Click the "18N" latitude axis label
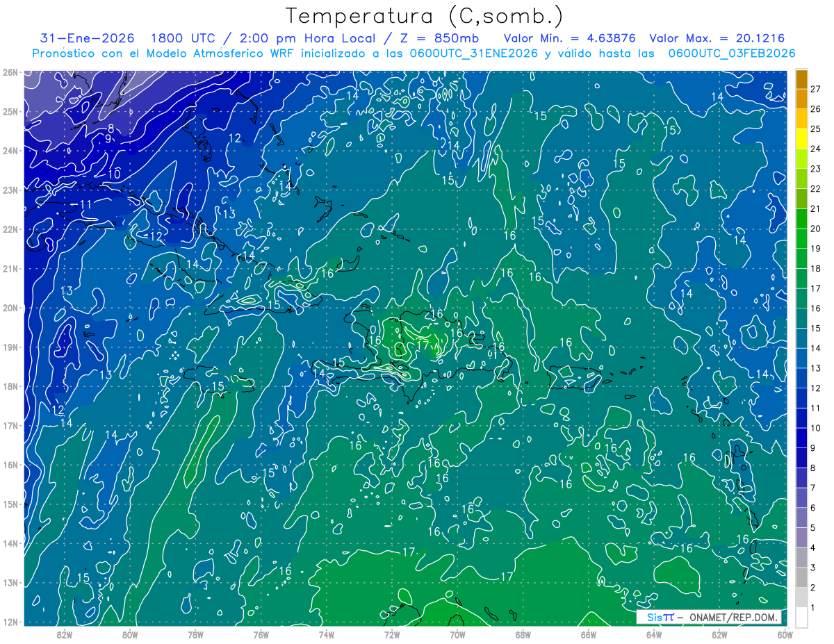Viewport: 834px width, 644px height. click(x=10, y=386)
